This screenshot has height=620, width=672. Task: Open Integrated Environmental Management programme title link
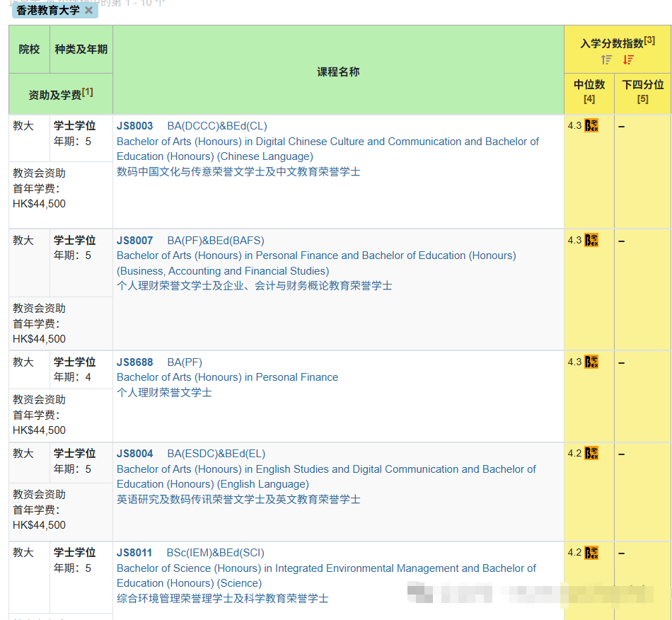coord(326,575)
